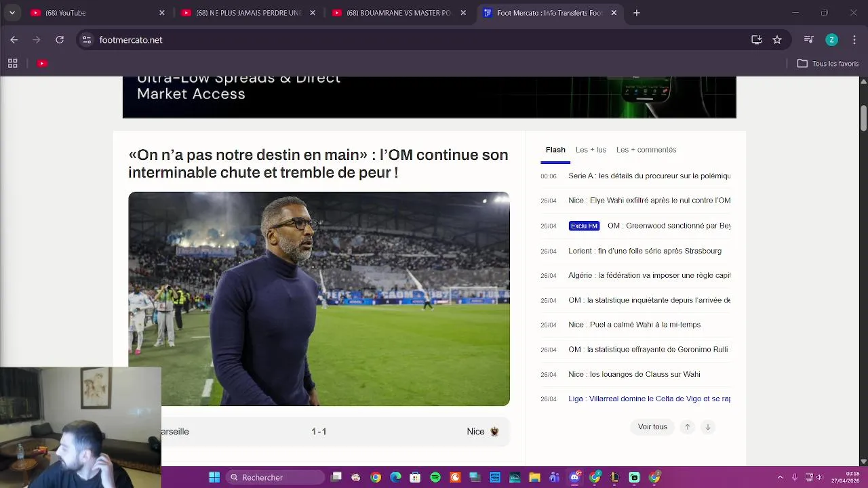Click the page vertical scrollbar thumb
Screen dimensions: 868x488
coord(863,117)
